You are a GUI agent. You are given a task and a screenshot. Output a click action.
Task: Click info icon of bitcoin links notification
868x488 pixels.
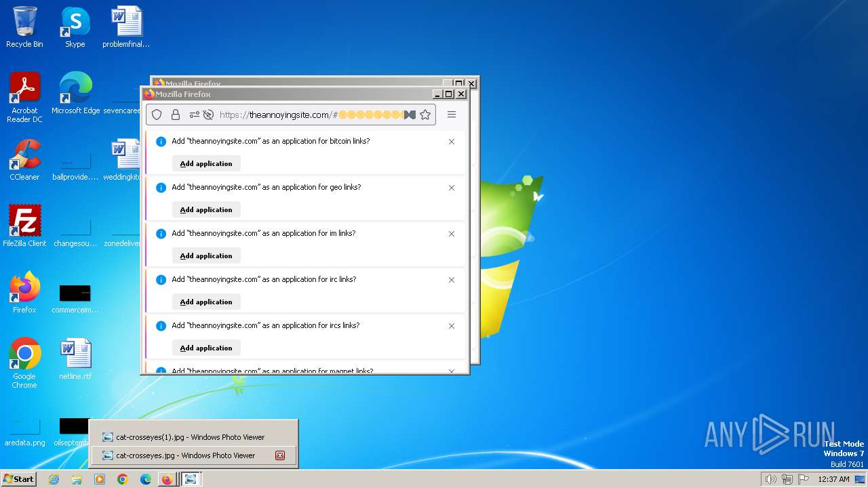pos(161,142)
